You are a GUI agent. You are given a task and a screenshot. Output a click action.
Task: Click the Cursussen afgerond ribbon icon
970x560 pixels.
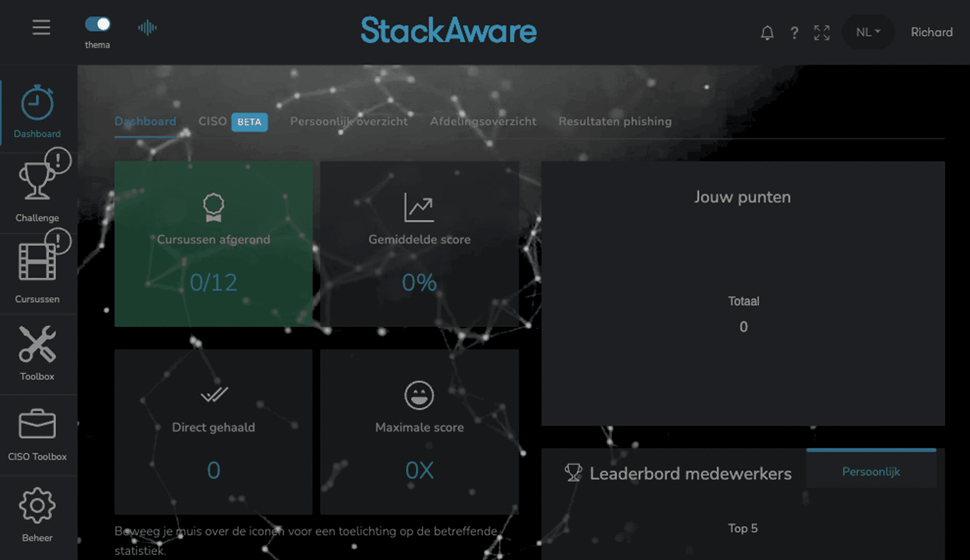[x=213, y=207]
